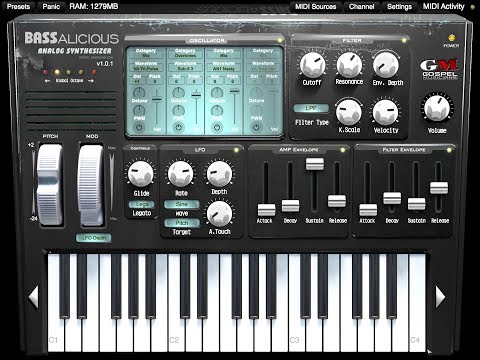Open the LFO Target Pitch selector
The height and width of the screenshot is (360, 480).
coord(182,223)
